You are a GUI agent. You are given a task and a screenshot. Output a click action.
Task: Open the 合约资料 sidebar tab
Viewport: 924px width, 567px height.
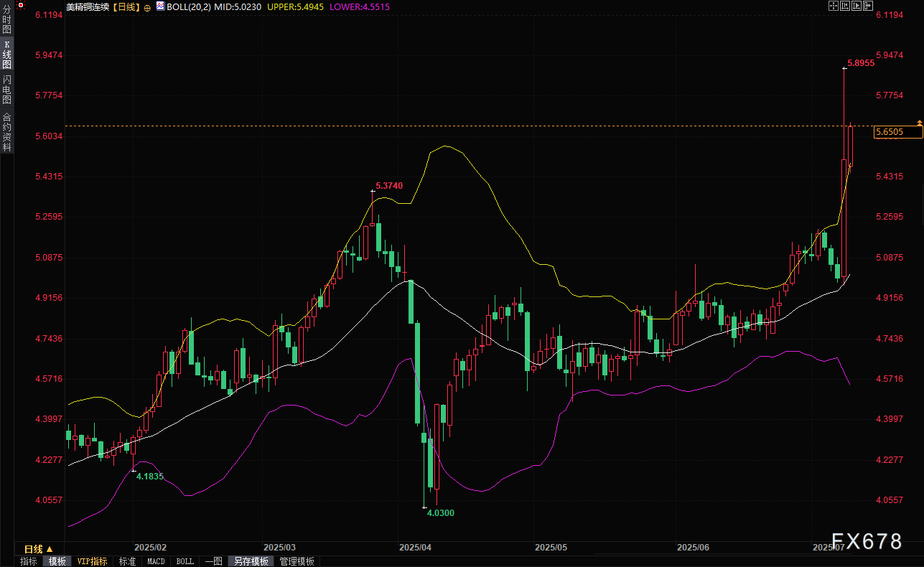[6, 131]
